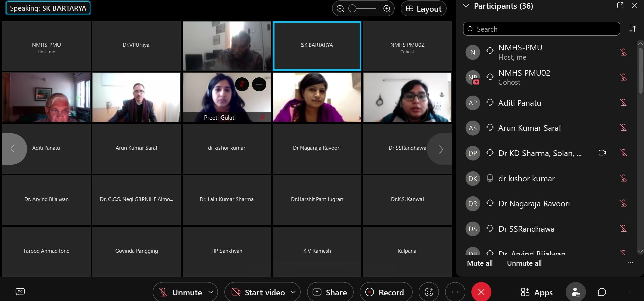Click the participants panel icon
This screenshot has width=644, height=301.
pyautogui.click(x=575, y=292)
